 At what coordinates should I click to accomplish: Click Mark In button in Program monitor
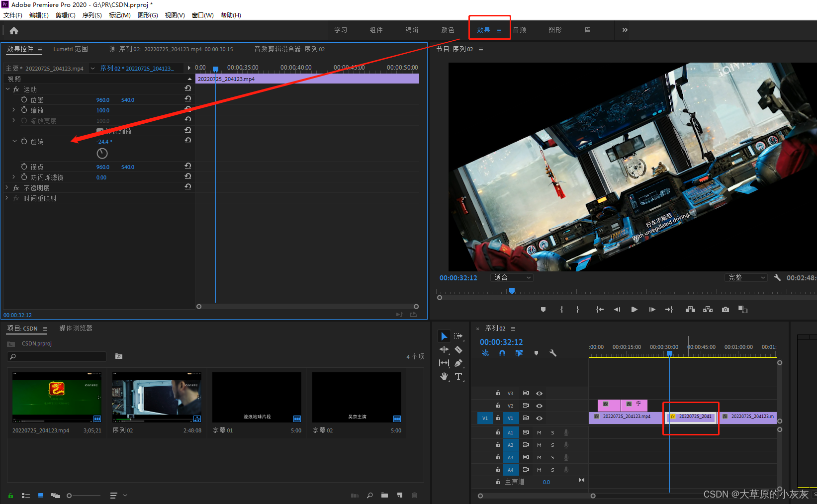click(x=561, y=310)
